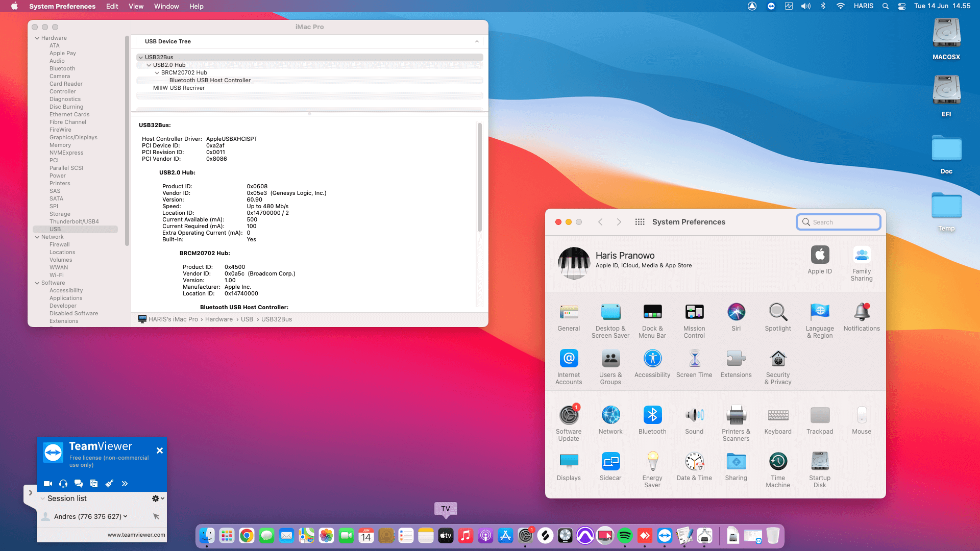
Task: Open the Edit menu
Action: [112, 6]
